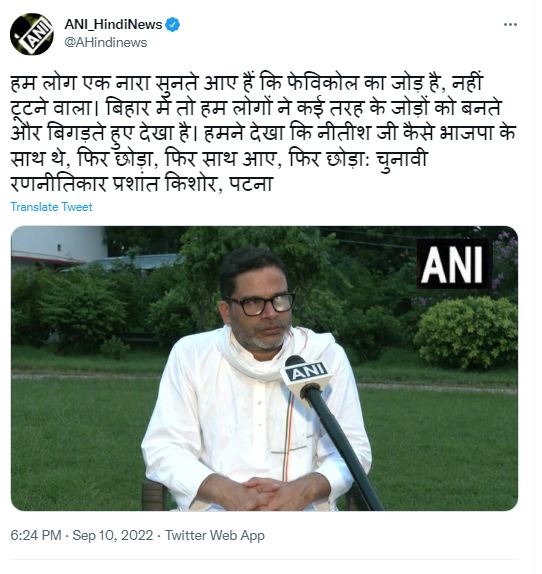Open the ANI profile avatar picture
This screenshot has width=542, height=574.
(32, 34)
